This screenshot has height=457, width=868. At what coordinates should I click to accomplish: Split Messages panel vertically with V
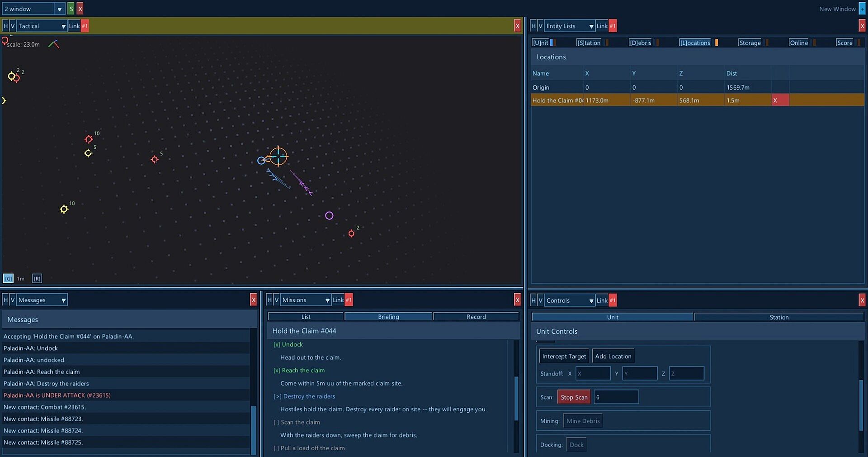click(13, 300)
